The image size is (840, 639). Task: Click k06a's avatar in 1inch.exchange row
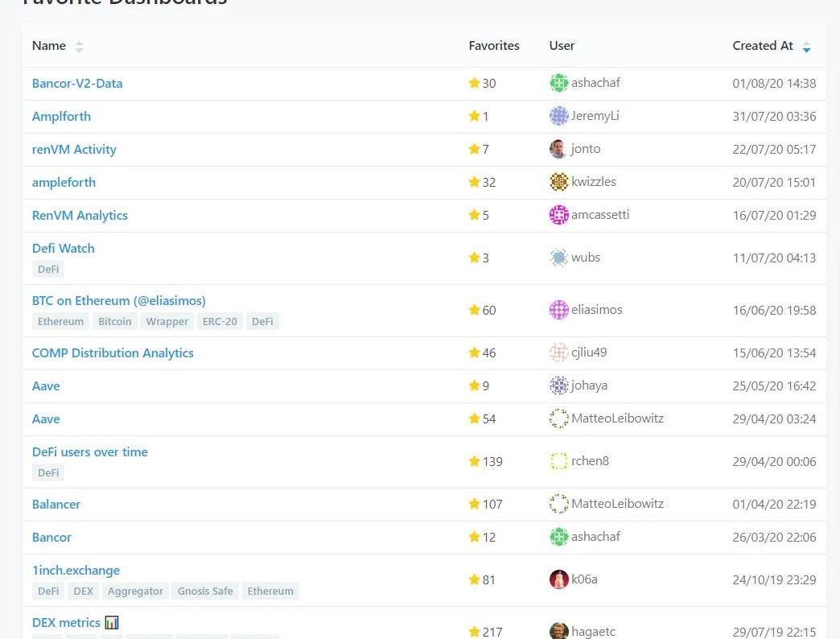[x=558, y=579]
